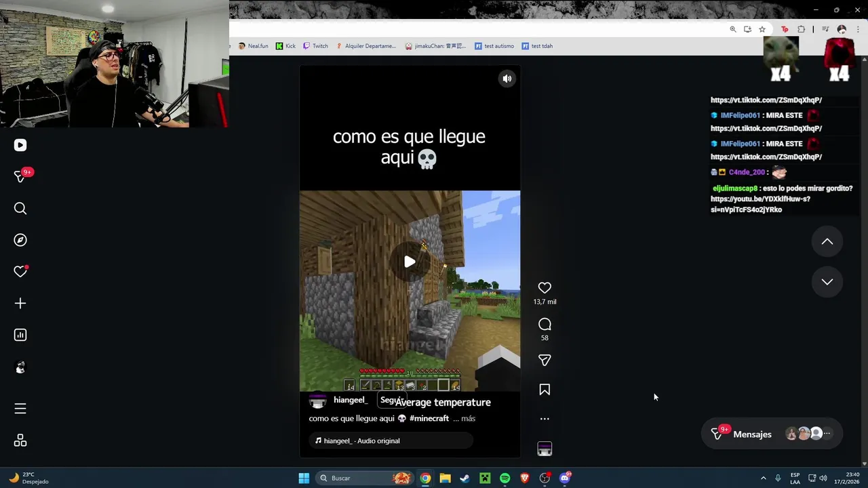Click the Chrome zoom magnifier icon
The height and width of the screenshot is (488, 868).
[x=733, y=29]
